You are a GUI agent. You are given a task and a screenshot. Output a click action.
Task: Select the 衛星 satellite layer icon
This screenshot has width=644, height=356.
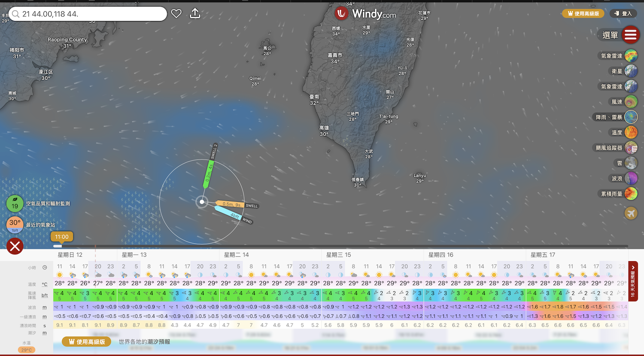631,71
